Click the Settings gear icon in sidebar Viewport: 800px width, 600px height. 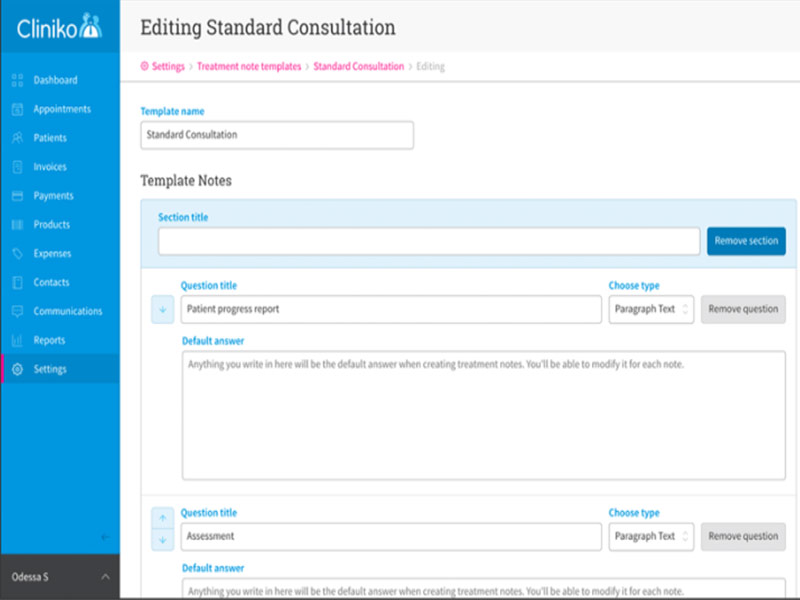click(17, 369)
